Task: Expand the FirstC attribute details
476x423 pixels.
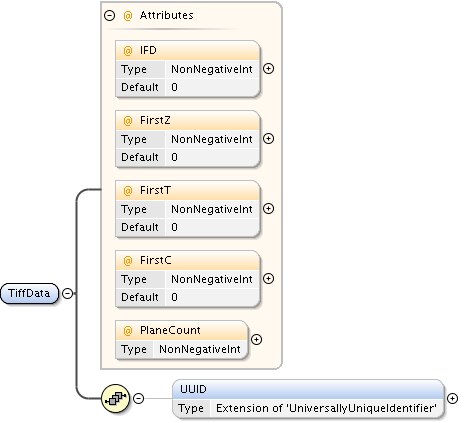Action: coord(268,279)
